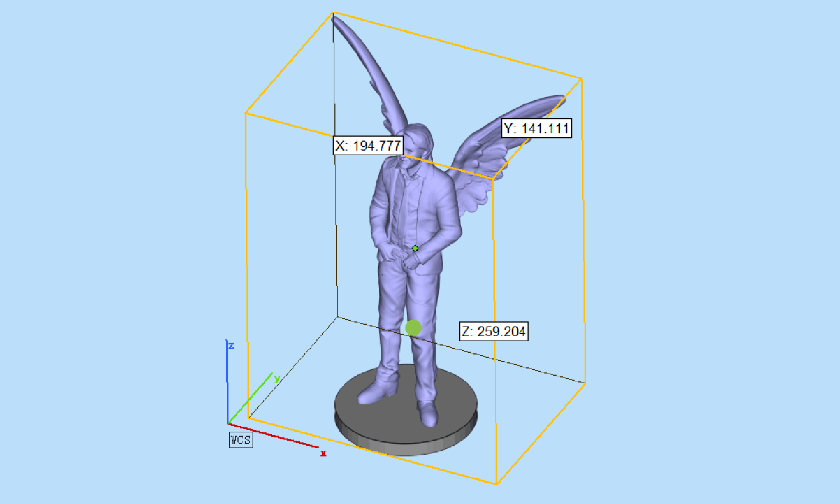The image size is (840, 504).
Task: Click the small green point at the figure's waist
Action: (x=415, y=248)
